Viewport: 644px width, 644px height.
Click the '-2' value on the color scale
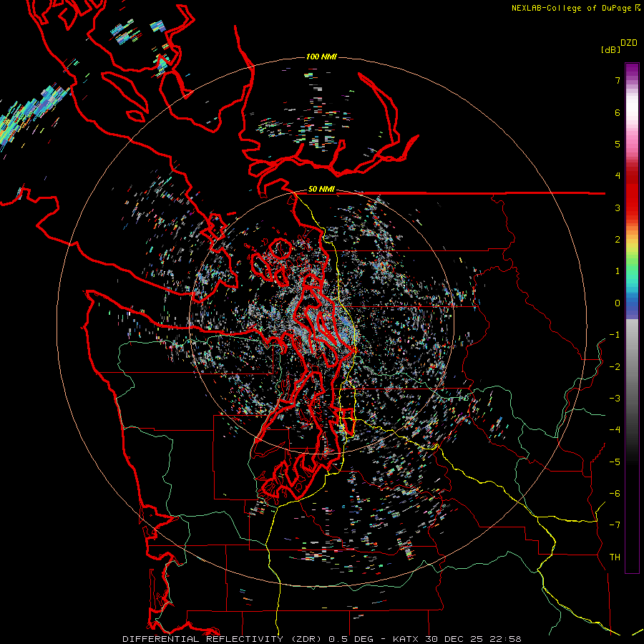[x=615, y=367]
